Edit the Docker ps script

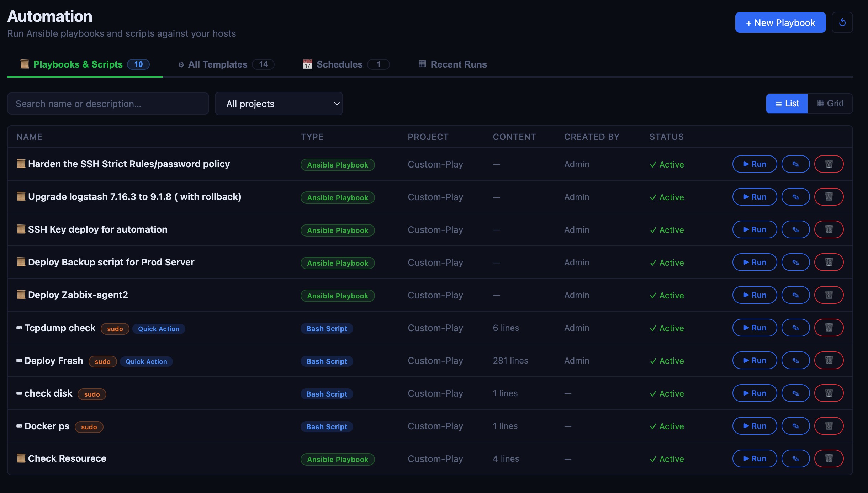795,426
